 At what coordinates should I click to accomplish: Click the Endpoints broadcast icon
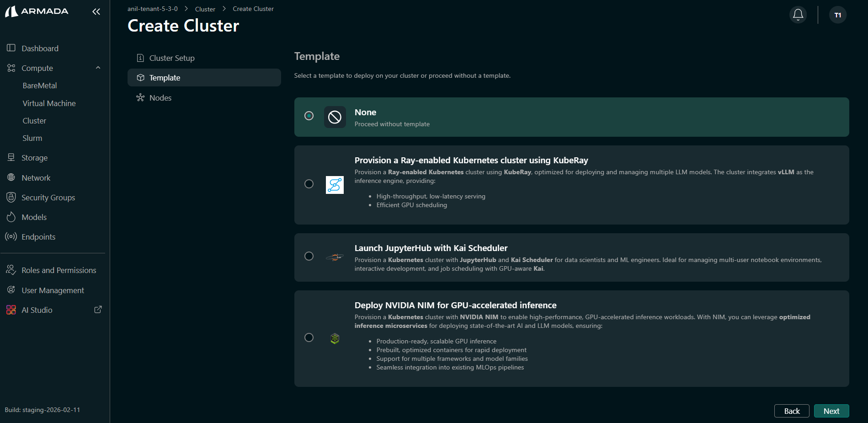point(11,236)
